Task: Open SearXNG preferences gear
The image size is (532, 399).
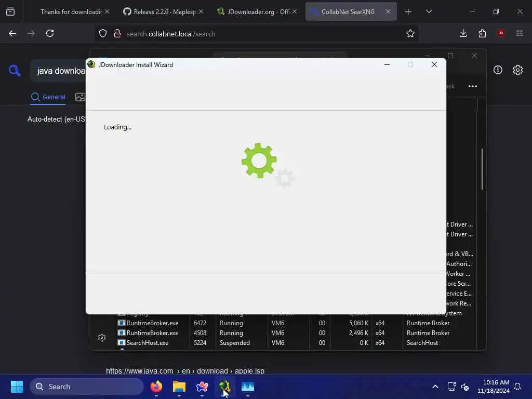Action: 518,70
